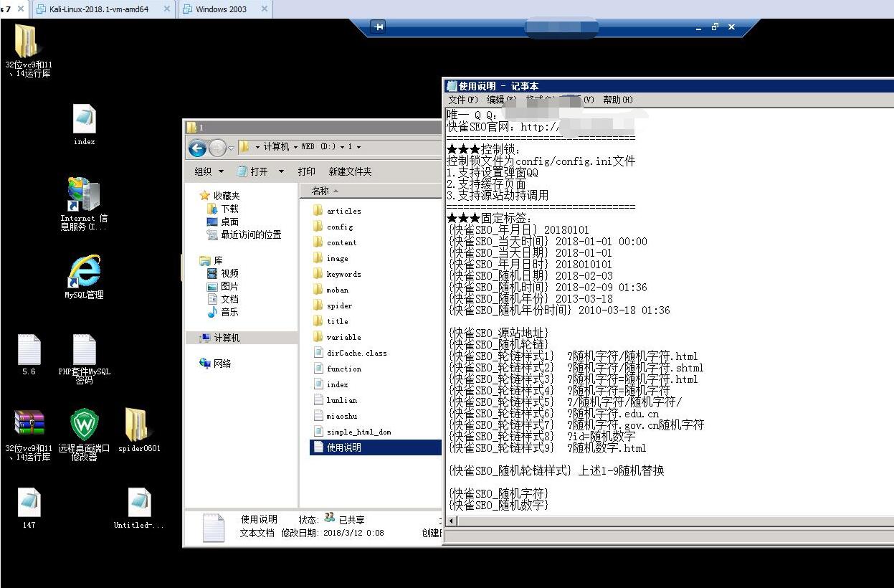The image size is (894, 588).
Task: Select the simple_html_dom file
Action: [351, 432]
